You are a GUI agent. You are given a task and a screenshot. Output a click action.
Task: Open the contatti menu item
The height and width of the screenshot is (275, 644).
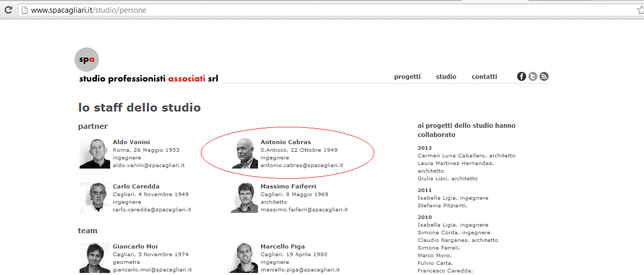484,76
